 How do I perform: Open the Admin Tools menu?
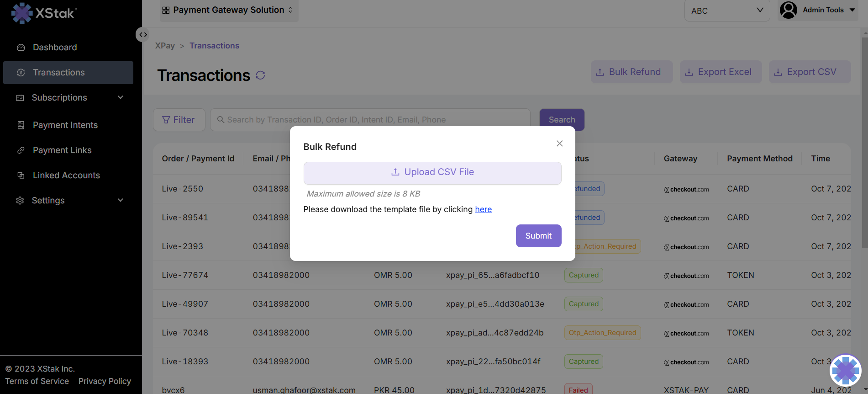point(828,10)
